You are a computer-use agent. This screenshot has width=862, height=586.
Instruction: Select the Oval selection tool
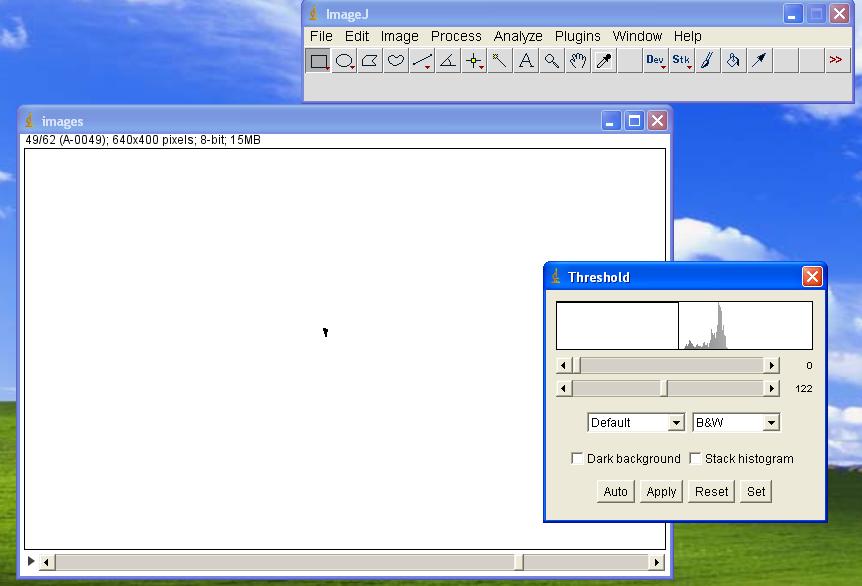coord(345,60)
